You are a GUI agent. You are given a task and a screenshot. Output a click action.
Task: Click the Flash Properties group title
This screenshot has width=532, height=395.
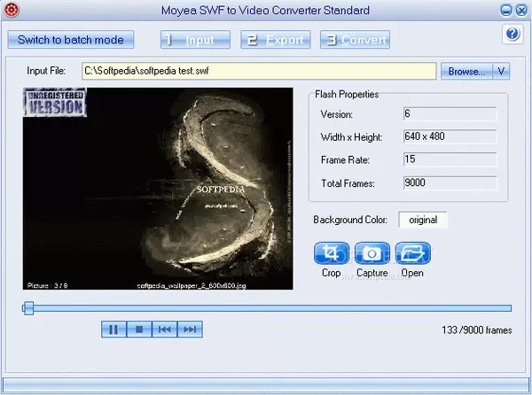347,94
